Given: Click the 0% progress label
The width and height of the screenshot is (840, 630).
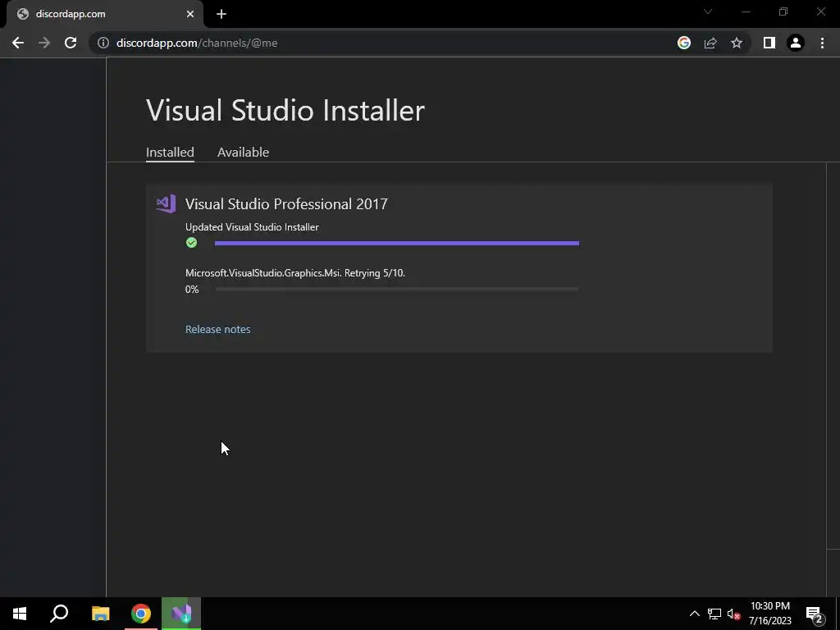Looking at the screenshot, I should (192, 290).
